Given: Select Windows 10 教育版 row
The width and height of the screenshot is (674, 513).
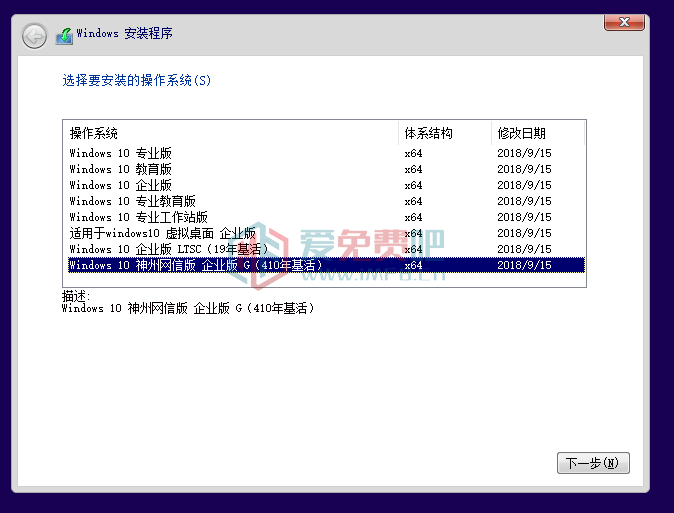Looking at the screenshot, I should [326, 169].
